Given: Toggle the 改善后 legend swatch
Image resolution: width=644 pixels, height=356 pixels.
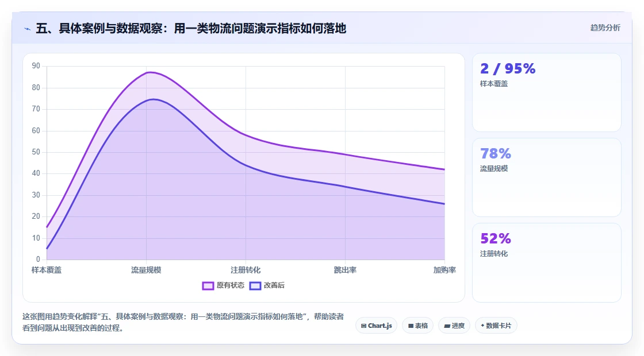Looking at the screenshot, I should 255,286.
